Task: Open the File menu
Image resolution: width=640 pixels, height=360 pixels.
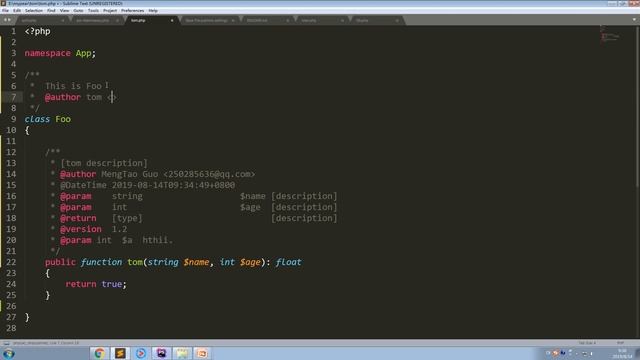Action: click(x=5, y=11)
